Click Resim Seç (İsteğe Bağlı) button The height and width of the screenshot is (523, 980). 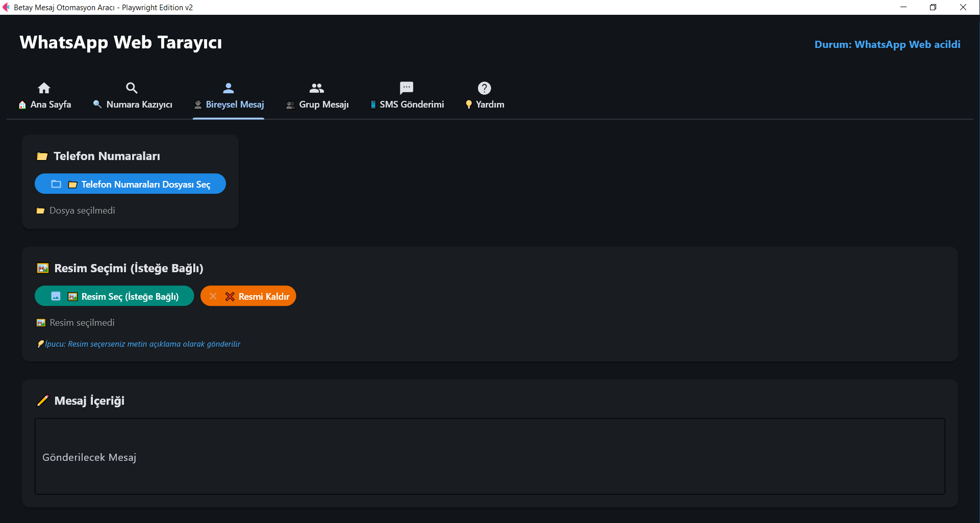(114, 296)
